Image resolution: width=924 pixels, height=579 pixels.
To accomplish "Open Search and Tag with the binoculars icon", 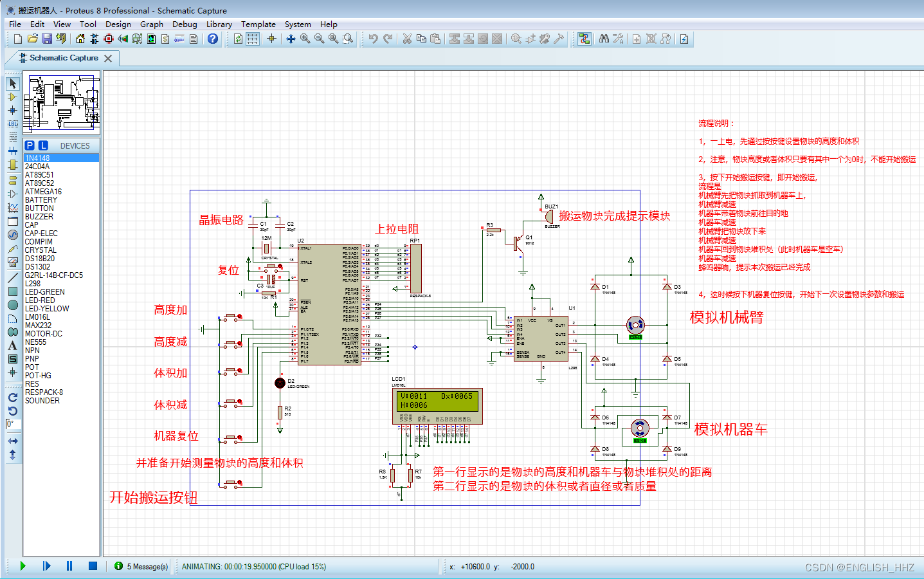I will pos(604,39).
